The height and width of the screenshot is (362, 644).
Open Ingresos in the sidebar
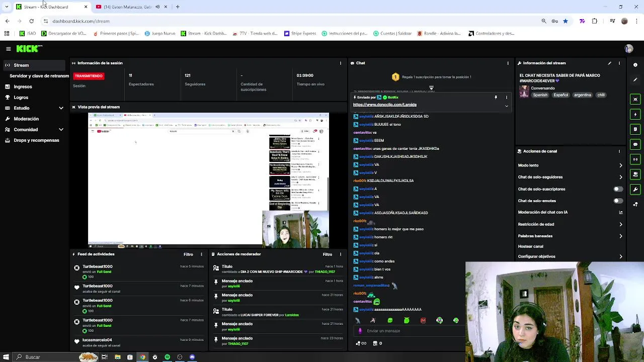pyautogui.click(x=23, y=87)
